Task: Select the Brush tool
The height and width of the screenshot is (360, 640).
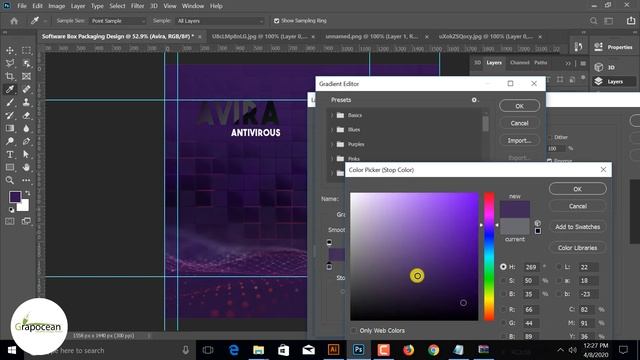Action: (10, 102)
